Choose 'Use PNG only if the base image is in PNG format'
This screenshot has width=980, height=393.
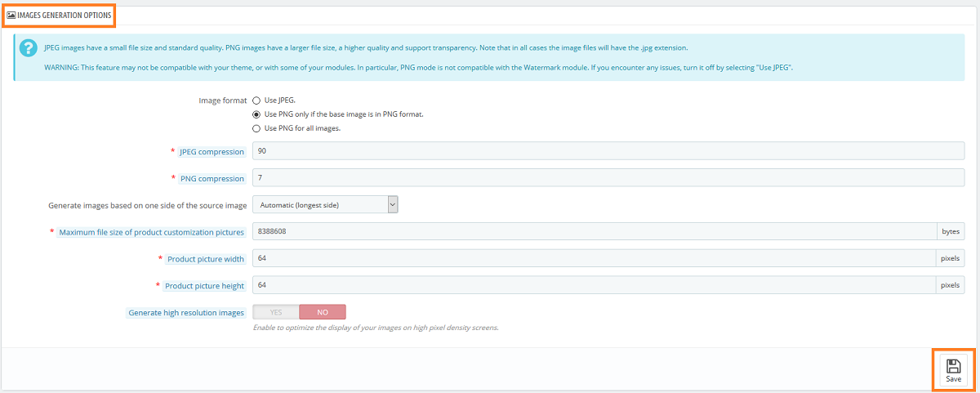point(256,114)
